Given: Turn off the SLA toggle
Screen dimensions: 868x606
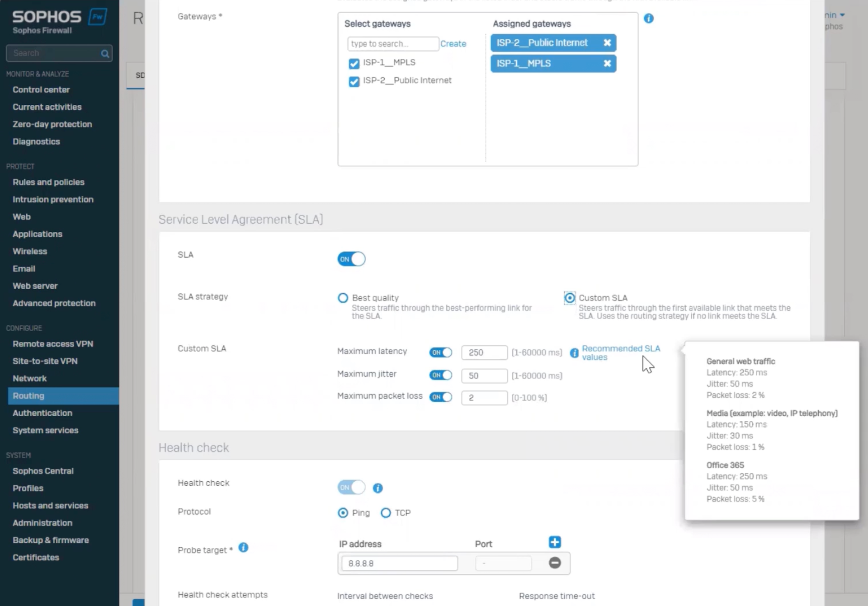Looking at the screenshot, I should click(x=351, y=259).
